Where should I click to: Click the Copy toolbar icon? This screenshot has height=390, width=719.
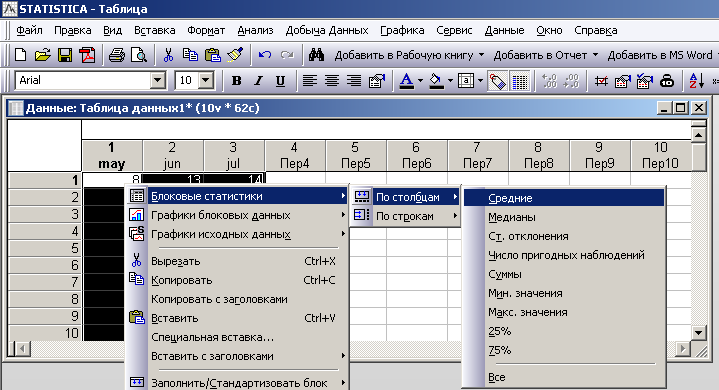click(x=190, y=55)
